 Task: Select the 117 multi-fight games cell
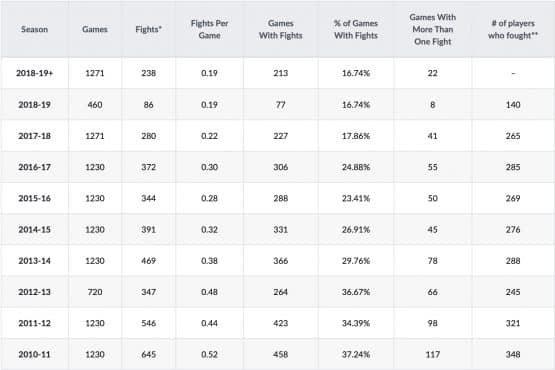coord(433,354)
